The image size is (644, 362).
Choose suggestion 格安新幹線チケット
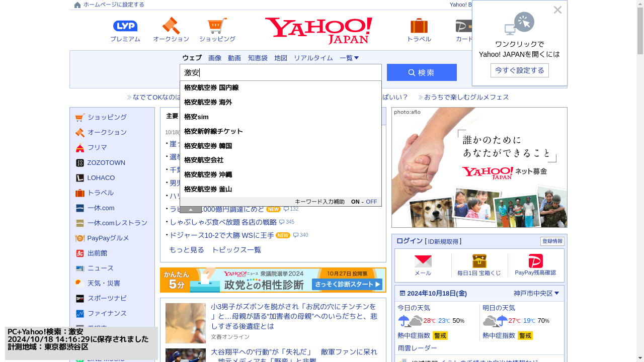[x=281, y=131]
